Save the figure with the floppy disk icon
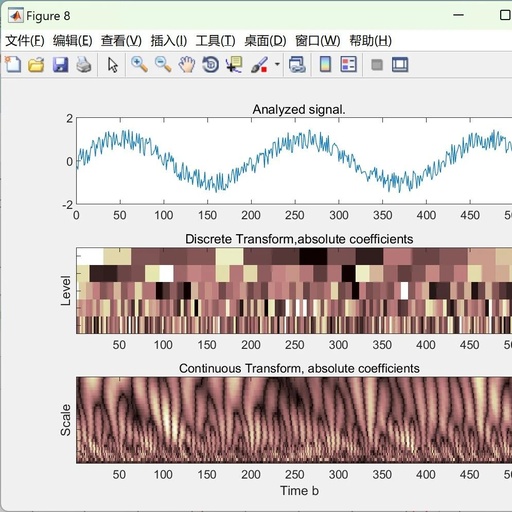The image size is (512, 512). pyautogui.click(x=60, y=64)
